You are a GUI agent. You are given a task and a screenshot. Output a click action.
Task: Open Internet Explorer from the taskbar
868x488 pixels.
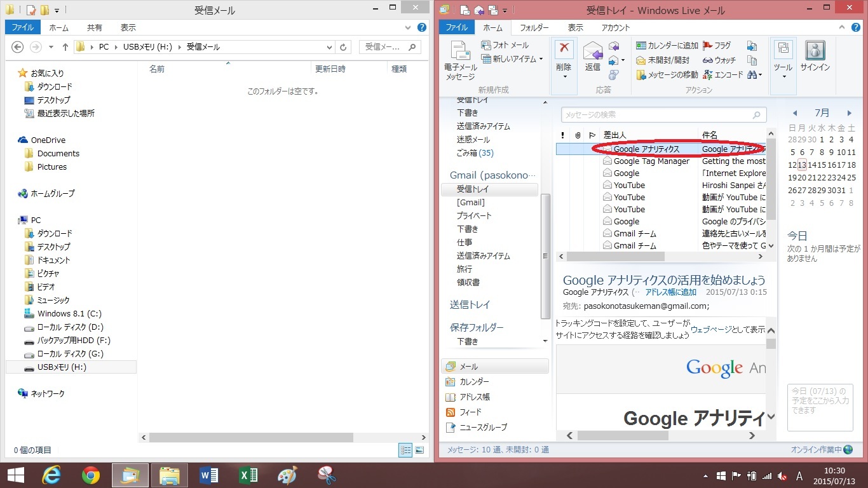click(51, 475)
